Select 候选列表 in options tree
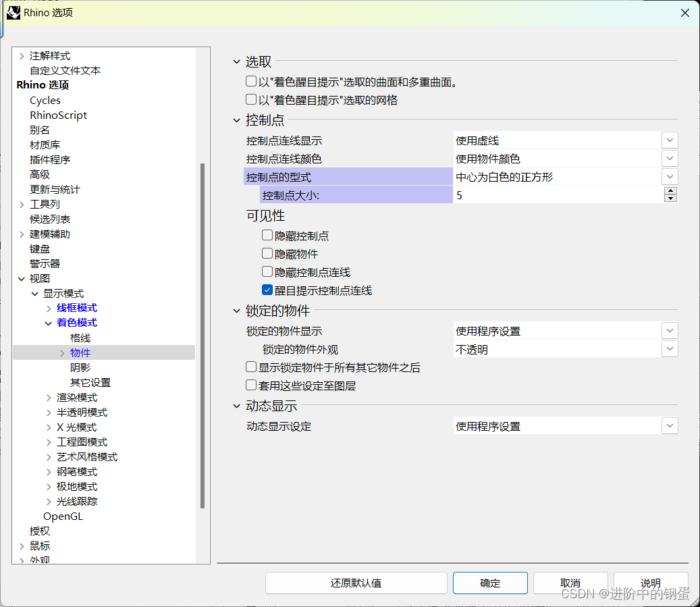Image resolution: width=700 pixels, height=607 pixels. (x=50, y=219)
